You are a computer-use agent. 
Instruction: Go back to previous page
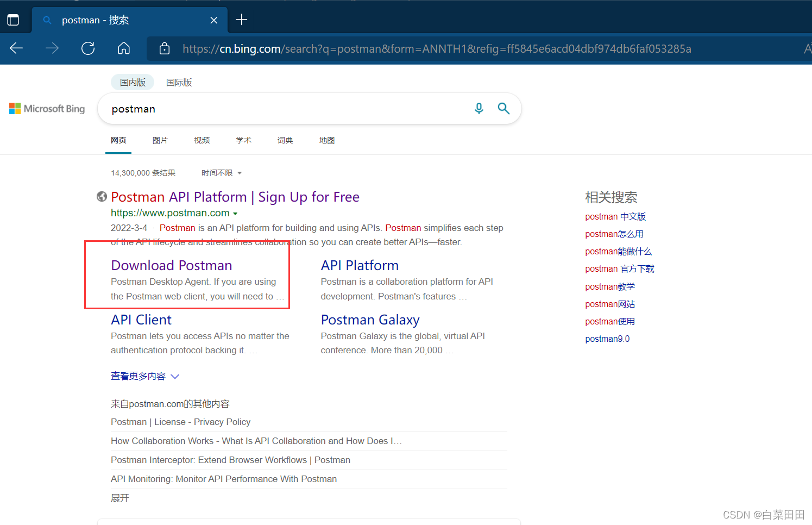coord(16,48)
